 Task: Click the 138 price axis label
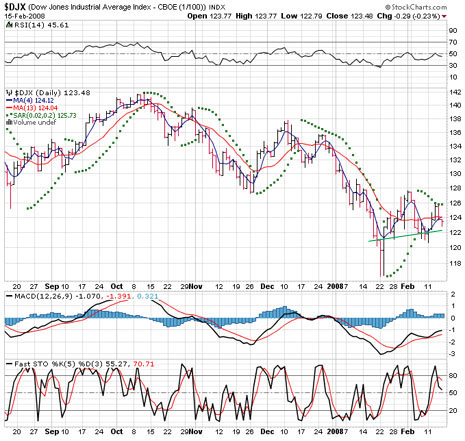[x=455, y=119]
